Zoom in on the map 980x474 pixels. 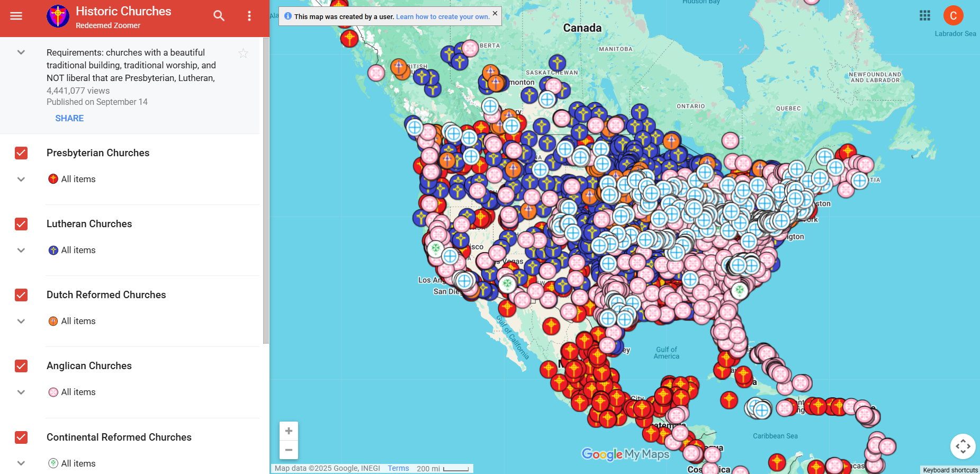click(289, 431)
